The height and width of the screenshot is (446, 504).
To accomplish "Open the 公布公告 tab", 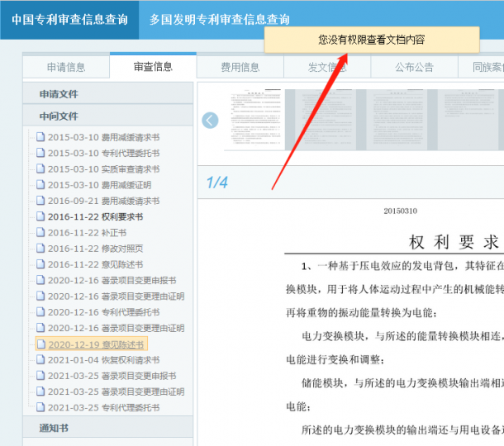I will pos(414,67).
